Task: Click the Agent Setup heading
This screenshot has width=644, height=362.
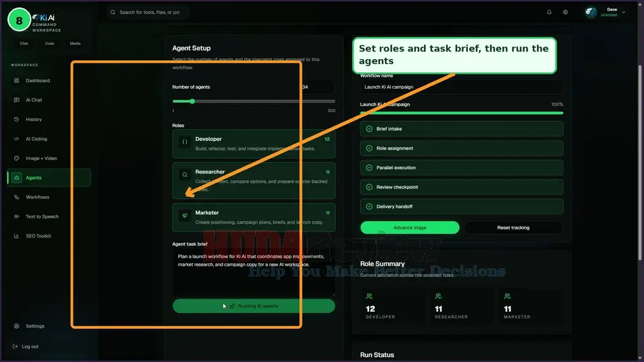Action: pyautogui.click(x=191, y=48)
